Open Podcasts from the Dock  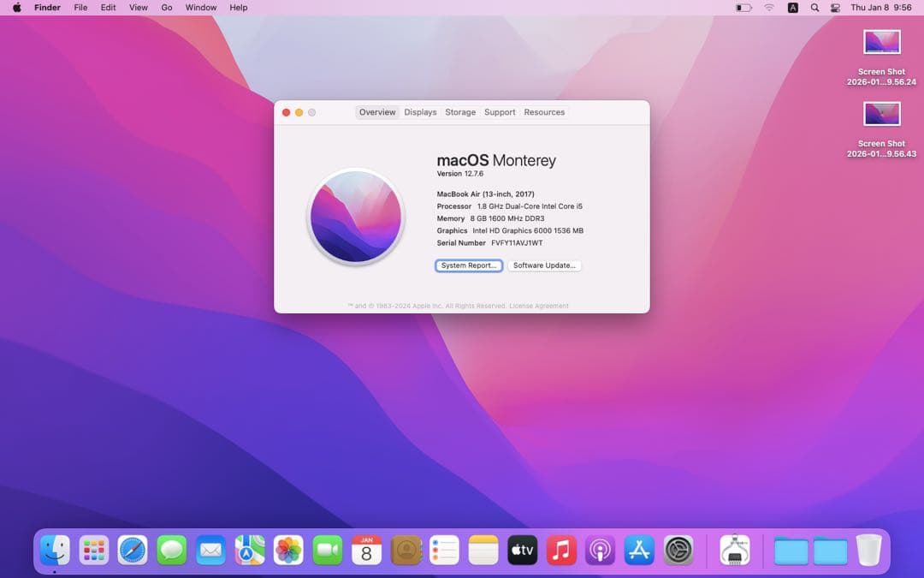point(600,551)
